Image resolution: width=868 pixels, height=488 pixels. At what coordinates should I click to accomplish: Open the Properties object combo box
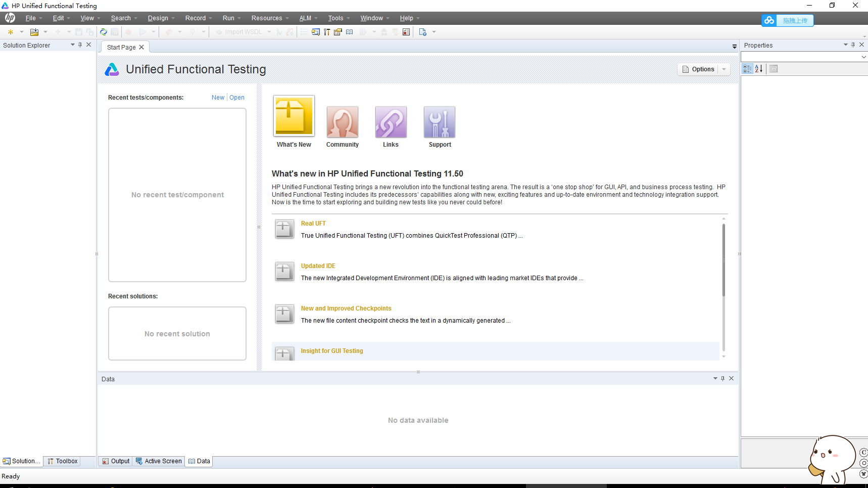(x=804, y=57)
